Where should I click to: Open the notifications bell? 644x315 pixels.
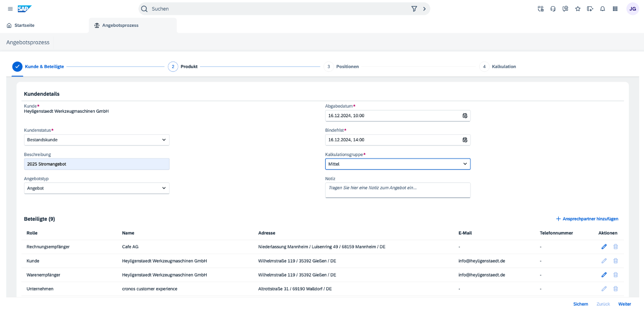(602, 9)
